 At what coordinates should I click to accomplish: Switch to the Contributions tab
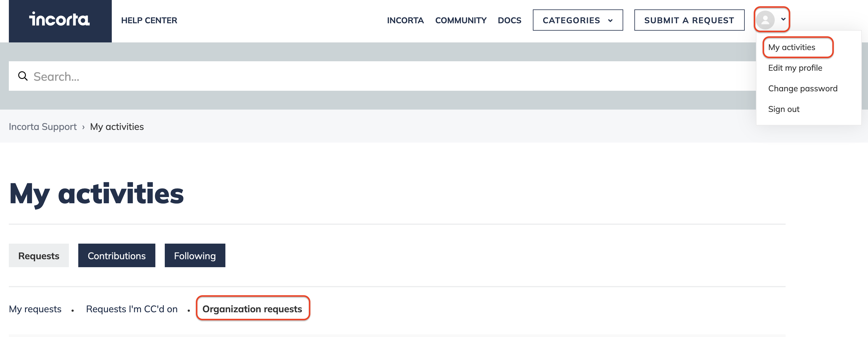[x=117, y=255]
